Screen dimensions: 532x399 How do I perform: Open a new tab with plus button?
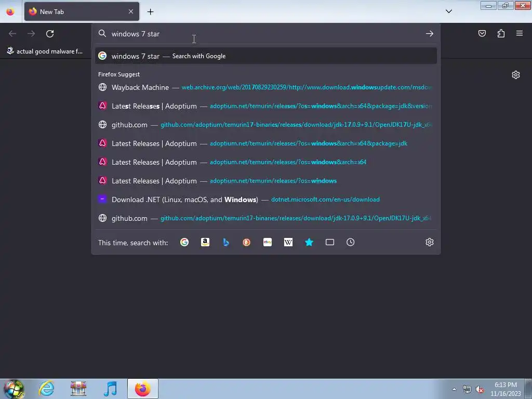tap(150, 12)
